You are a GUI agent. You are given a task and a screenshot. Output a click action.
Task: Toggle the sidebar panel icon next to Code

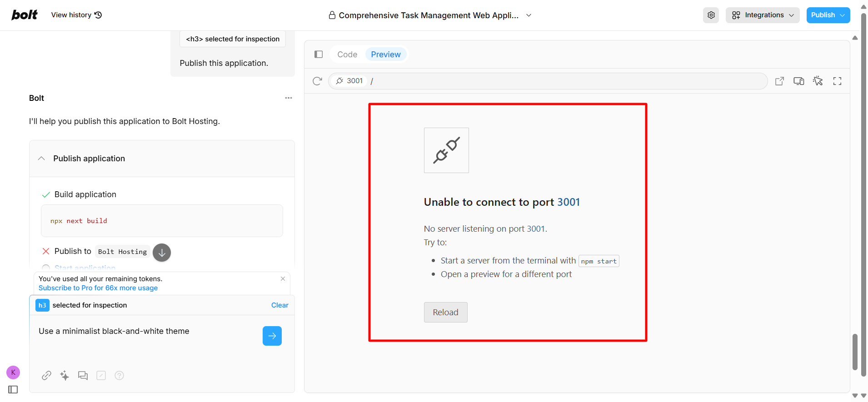(319, 55)
